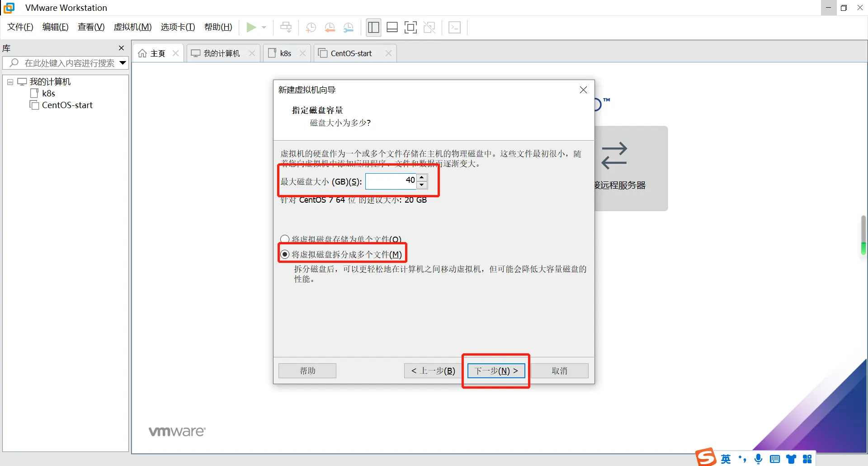Open the 虚拟机(M) menu
The height and width of the screenshot is (466, 868).
132,27
